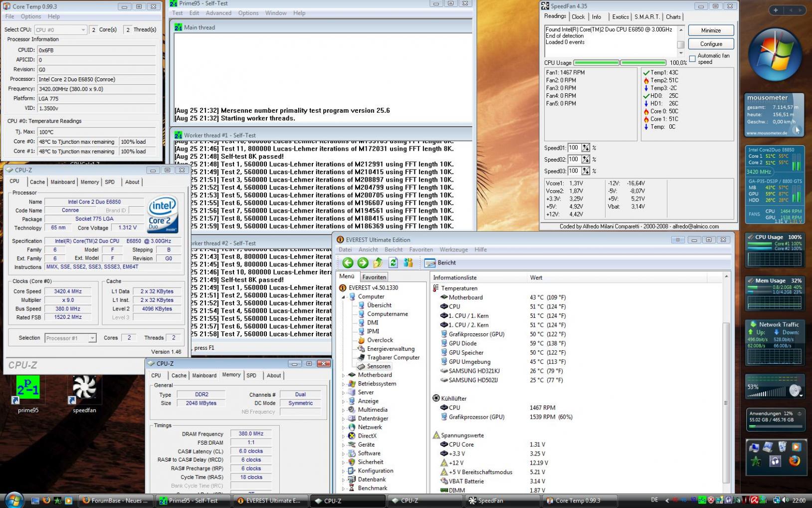Click the Windows Start orb
The height and width of the screenshot is (508, 812).
coord(13,500)
